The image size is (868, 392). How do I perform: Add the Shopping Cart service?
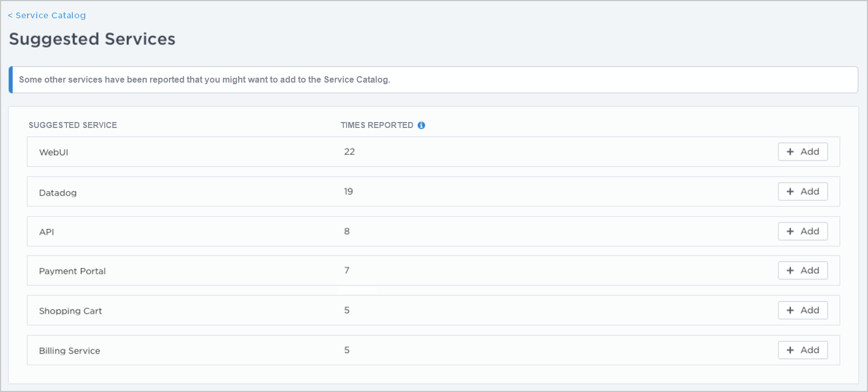(803, 310)
